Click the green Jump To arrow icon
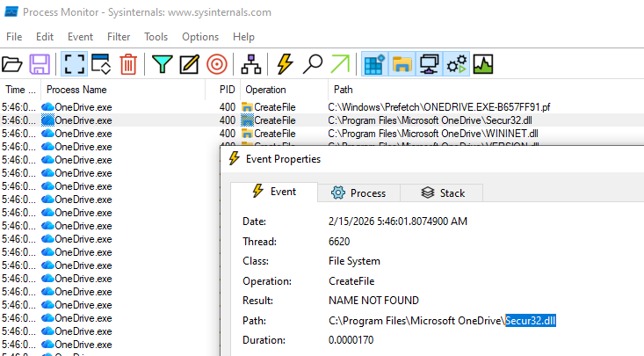This screenshot has width=644, height=356. click(339, 63)
